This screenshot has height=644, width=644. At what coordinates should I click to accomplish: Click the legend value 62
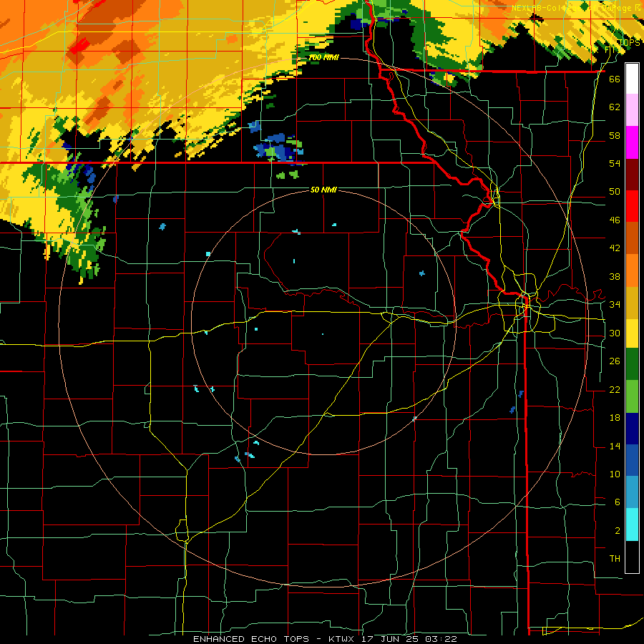point(615,107)
